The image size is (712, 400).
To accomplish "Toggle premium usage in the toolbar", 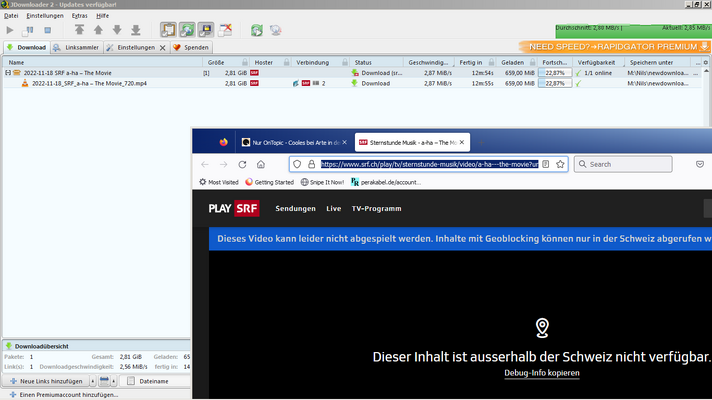I will click(x=206, y=30).
